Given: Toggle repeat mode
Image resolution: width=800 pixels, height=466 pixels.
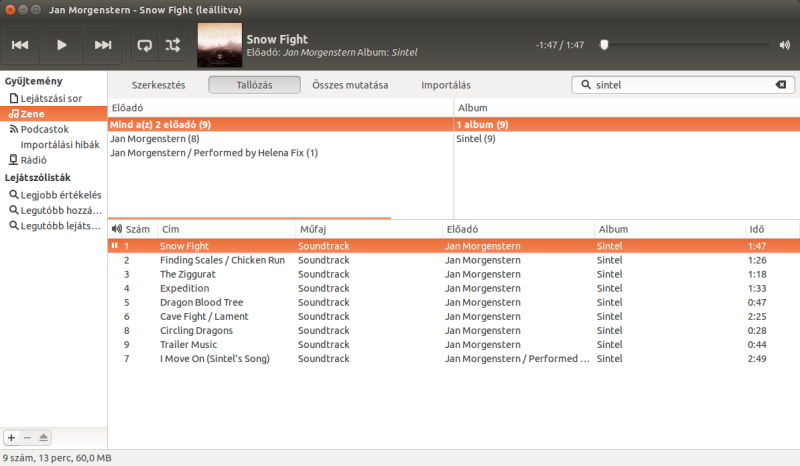Looking at the screenshot, I should tap(145, 45).
